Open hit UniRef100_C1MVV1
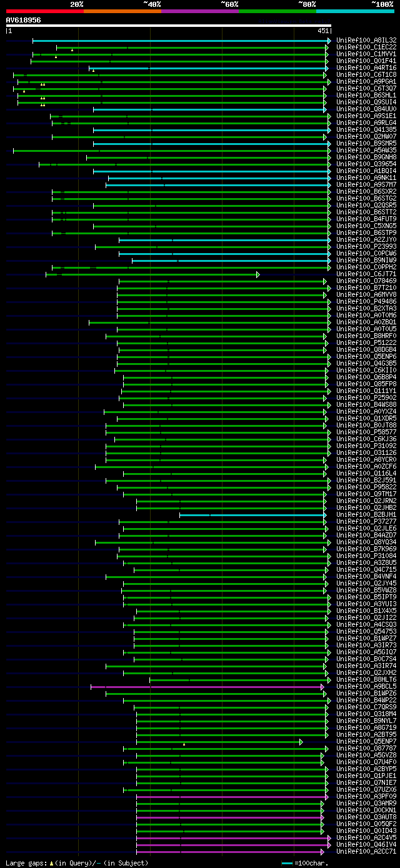Image resolution: width=400 pixels, height=868 pixels. [366, 54]
